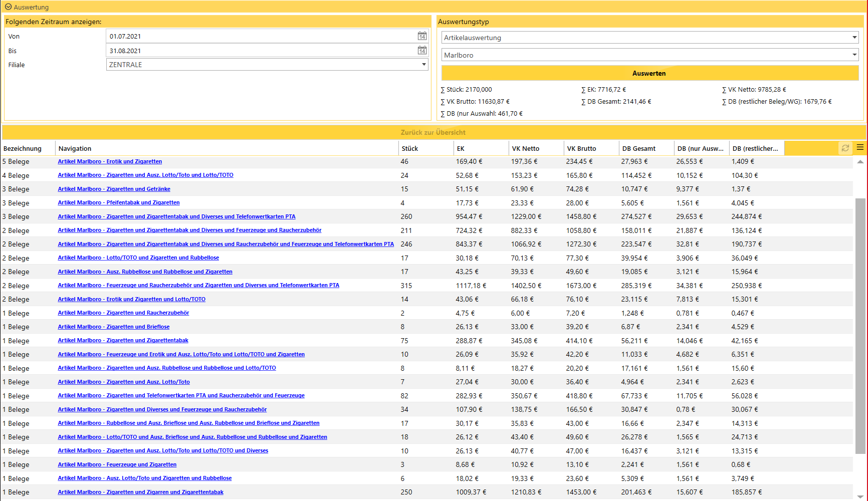This screenshot has height=501, width=868.
Task: Collapse the Auswertung section chevron
Action: (x=8, y=7)
